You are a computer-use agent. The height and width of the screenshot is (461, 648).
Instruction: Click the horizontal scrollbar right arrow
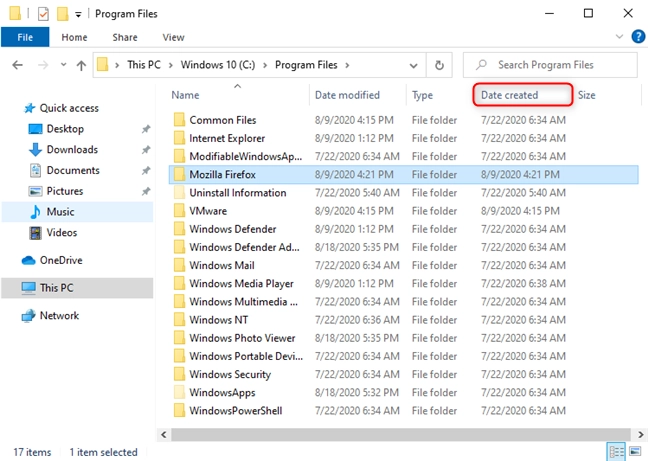tap(640, 435)
